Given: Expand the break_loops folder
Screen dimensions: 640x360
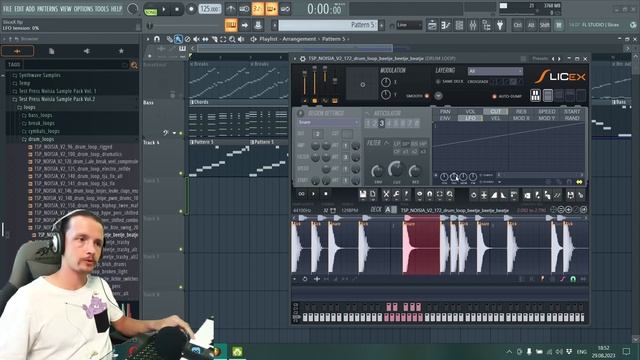Looking at the screenshot, I should 38,123.
